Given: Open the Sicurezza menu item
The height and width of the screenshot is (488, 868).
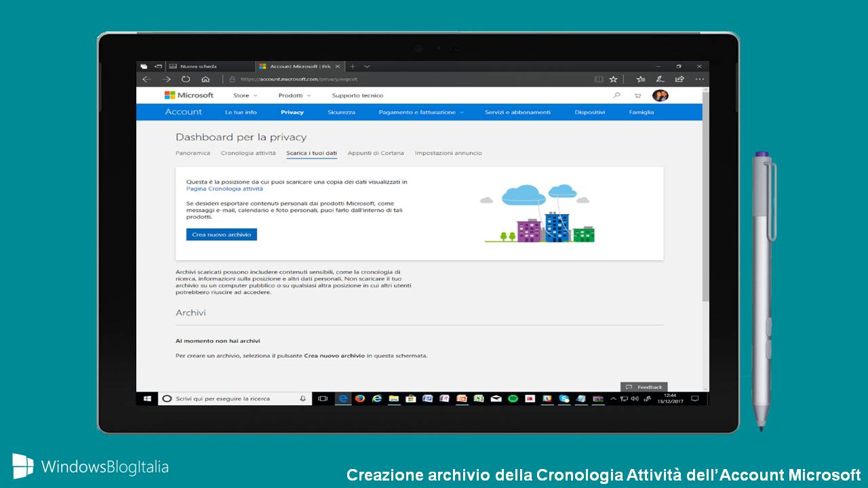Looking at the screenshot, I should click(x=341, y=113).
